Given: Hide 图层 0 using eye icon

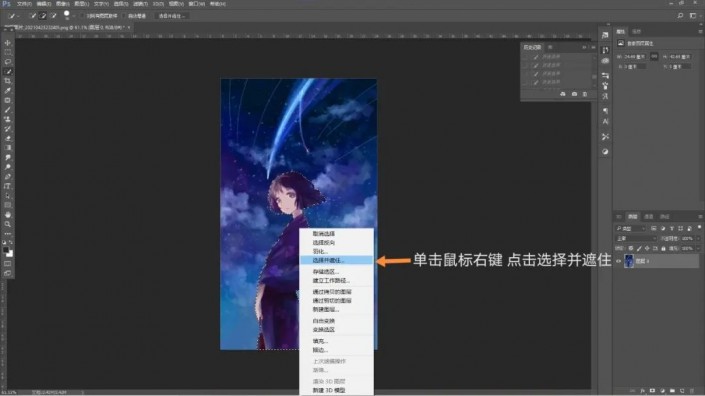Looking at the screenshot, I should point(619,261).
